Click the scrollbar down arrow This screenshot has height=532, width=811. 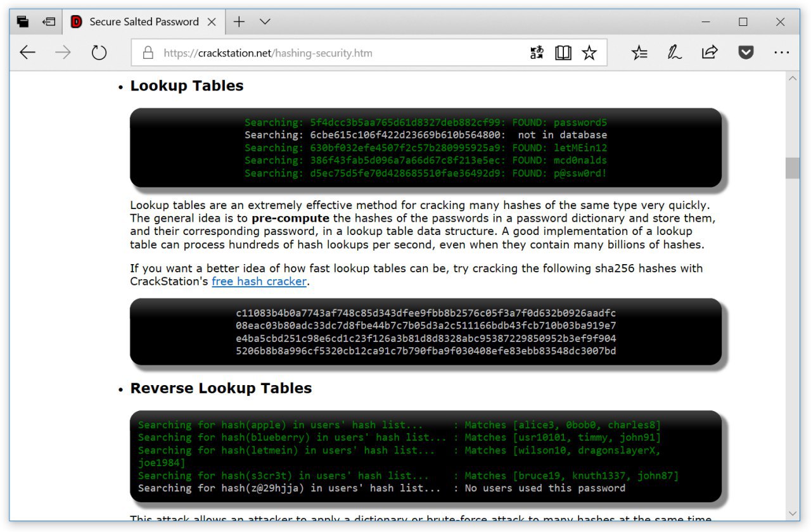coord(792,513)
